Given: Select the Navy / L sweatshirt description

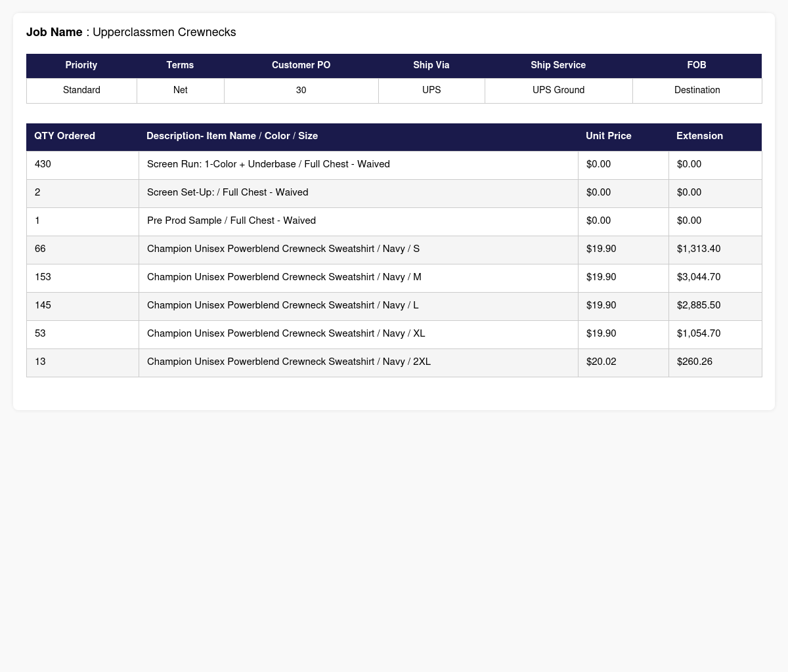Looking at the screenshot, I should pos(359,306).
